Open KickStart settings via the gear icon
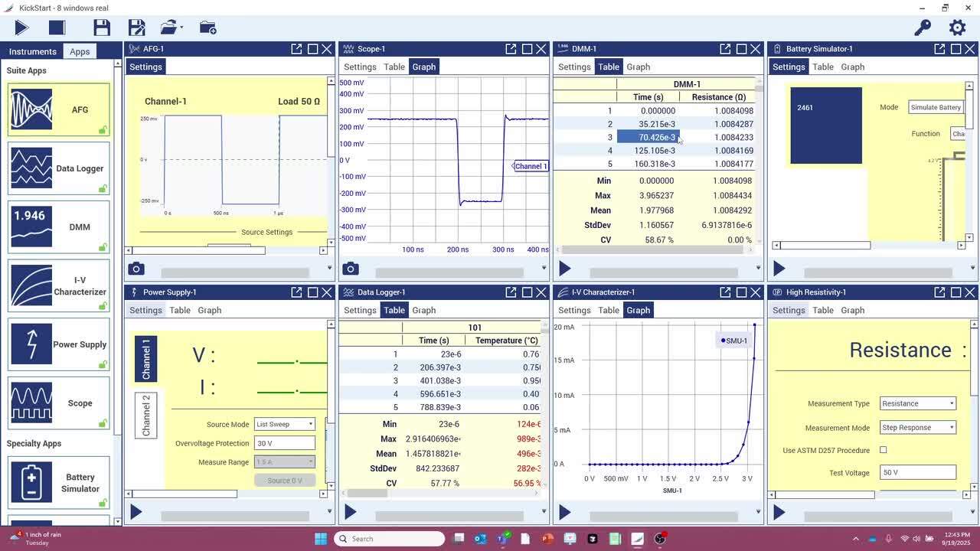This screenshot has width=980, height=551. [x=955, y=27]
